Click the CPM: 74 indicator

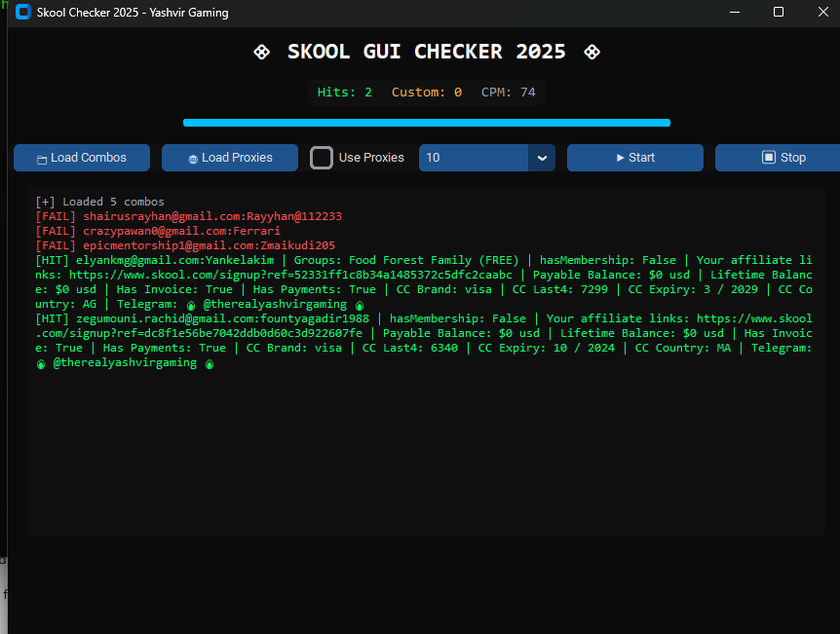(509, 93)
